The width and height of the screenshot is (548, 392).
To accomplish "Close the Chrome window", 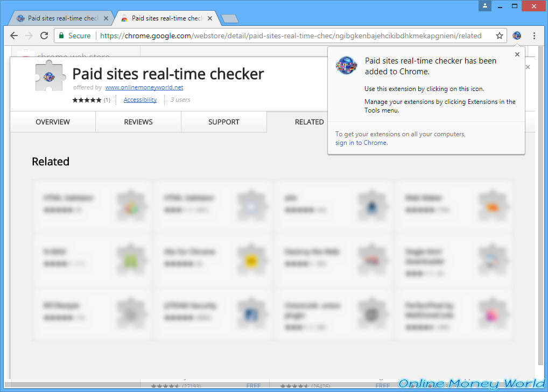I will coord(533,6).
